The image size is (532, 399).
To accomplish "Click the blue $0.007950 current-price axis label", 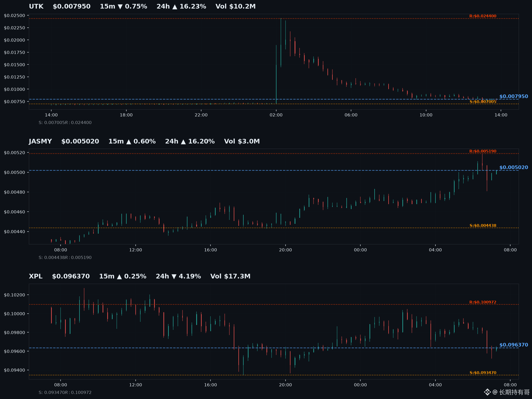I will (x=514, y=97).
